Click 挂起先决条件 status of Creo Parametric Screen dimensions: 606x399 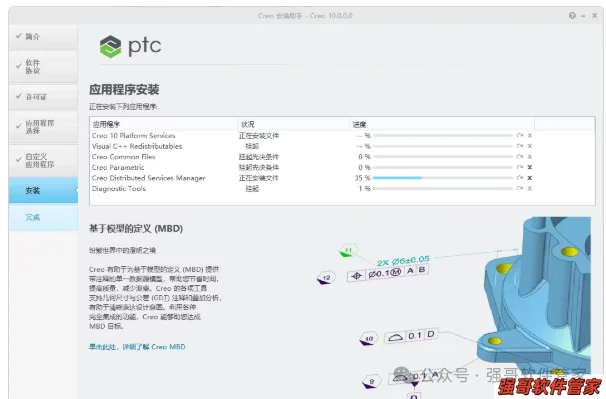pos(259,167)
